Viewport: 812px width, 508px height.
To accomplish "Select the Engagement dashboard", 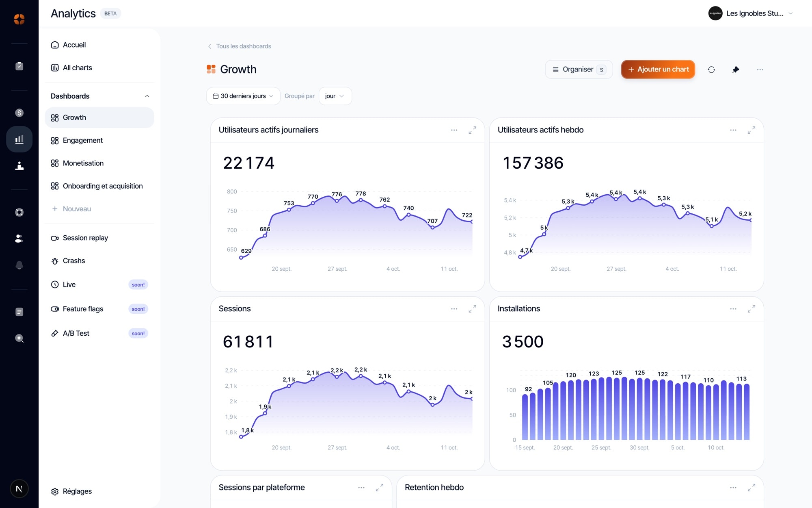I will pos(99,140).
